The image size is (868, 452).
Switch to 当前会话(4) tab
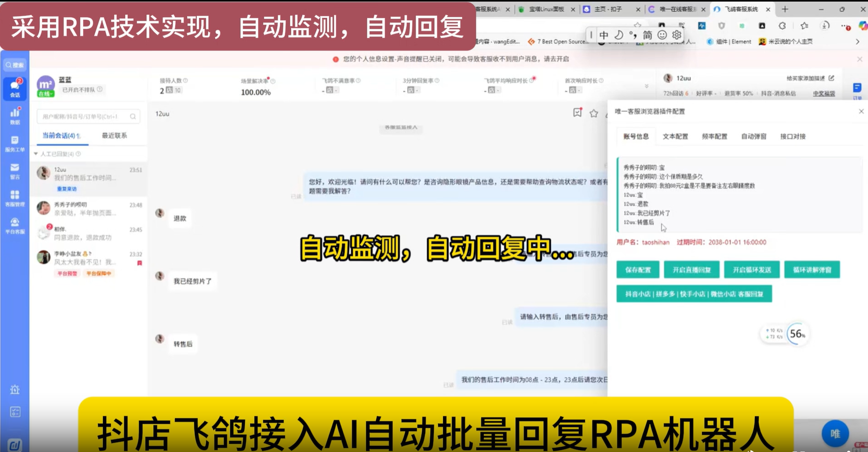pos(61,135)
